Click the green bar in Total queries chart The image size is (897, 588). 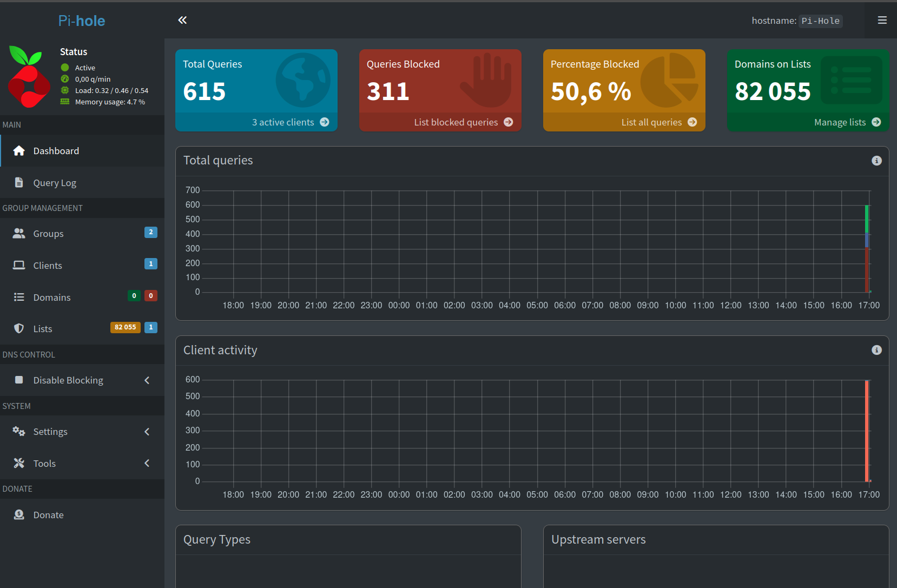tap(867, 219)
